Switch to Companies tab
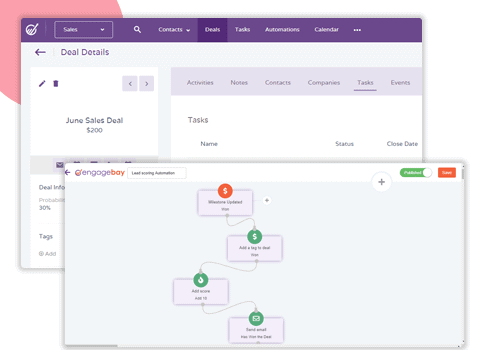 pos(324,82)
